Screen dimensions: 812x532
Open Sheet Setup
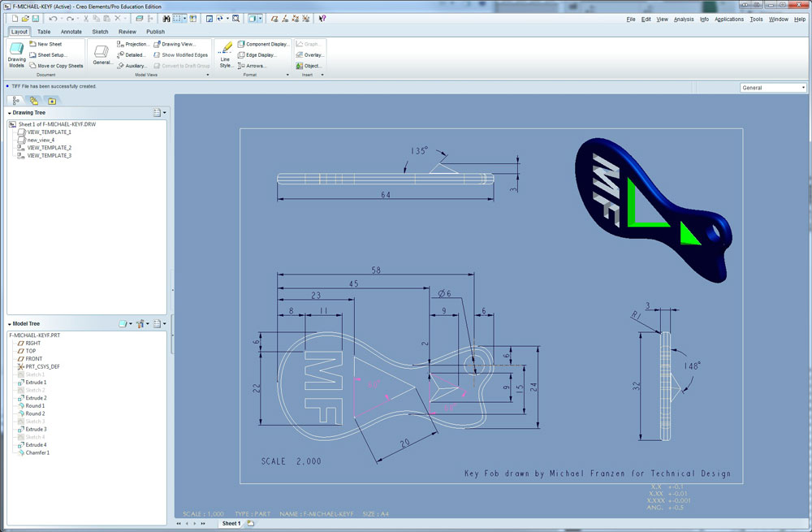coord(48,55)
